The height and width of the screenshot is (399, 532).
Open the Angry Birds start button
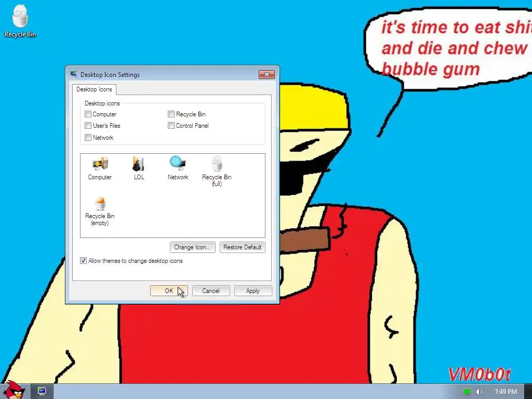coord(13,390)
